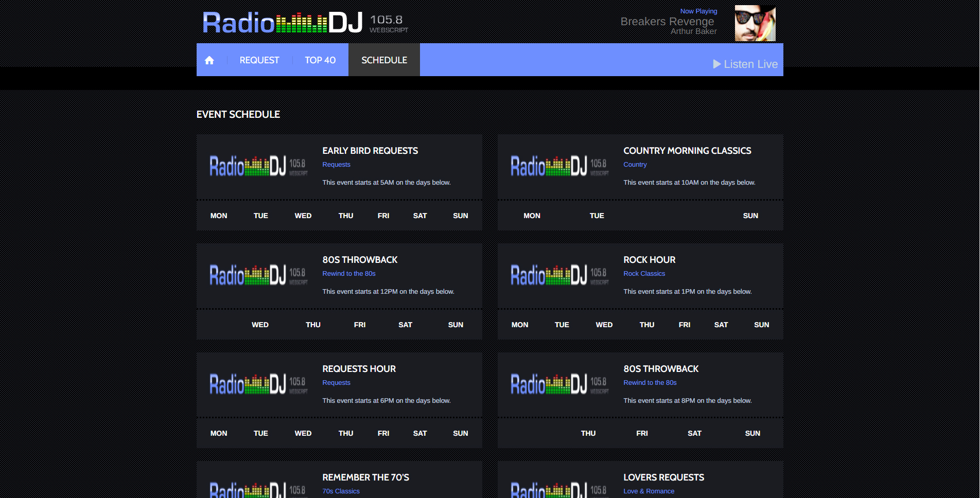980x498 pixels.
Task: Click the Country Morning Classics logo image
Action: click(559, 166)
